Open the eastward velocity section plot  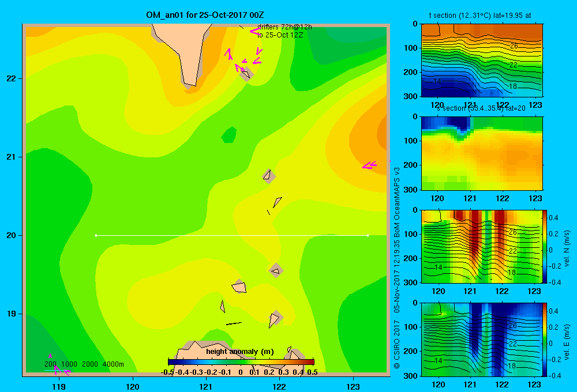482,340
